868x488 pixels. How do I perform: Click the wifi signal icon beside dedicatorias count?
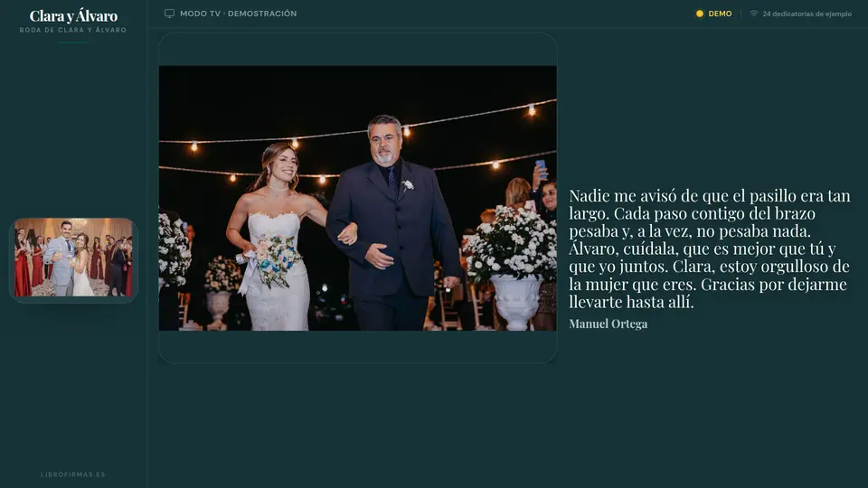pos(754,14)
